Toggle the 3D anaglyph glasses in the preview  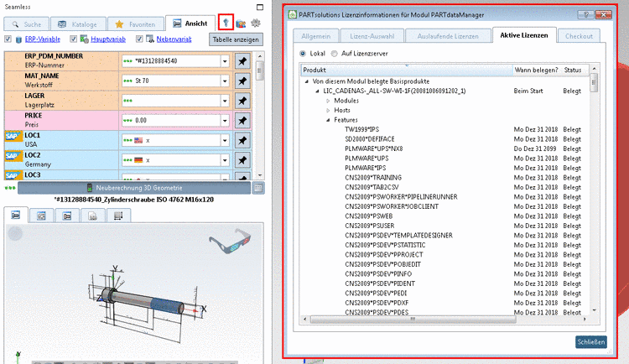(x=230, y=241)
